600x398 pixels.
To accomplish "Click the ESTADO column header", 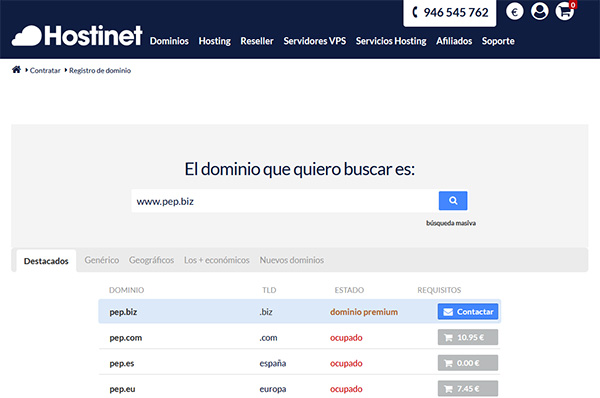I will [x=349, y=290].
